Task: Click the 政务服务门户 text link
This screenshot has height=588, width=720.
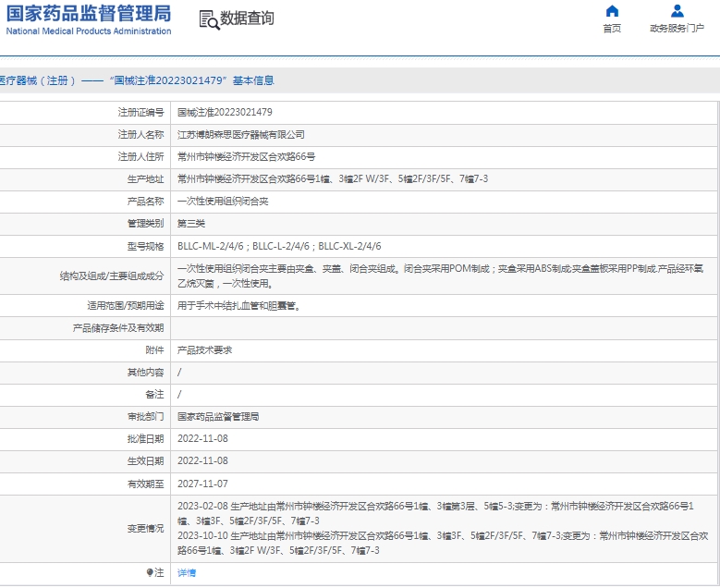Action: pyautogui.click(x=677, y=29)
